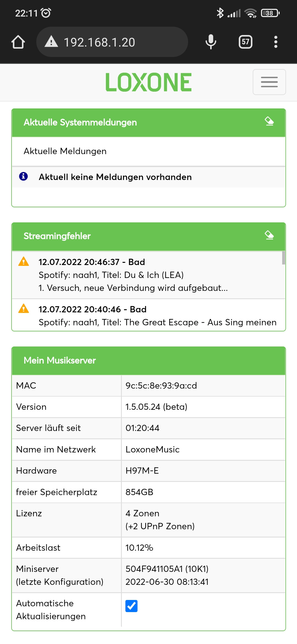Click the Streamingfehler header title
The height and width of the screenshot is (644, 297).
coord(57,236)
